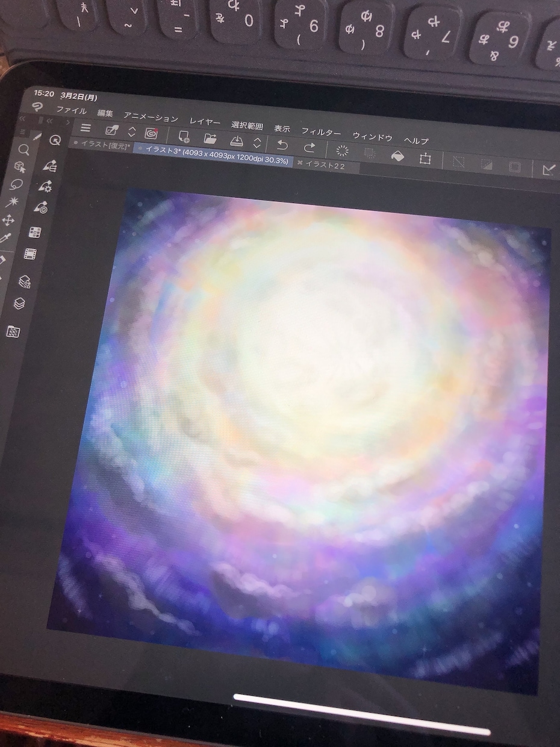Select the Move layer tool
This screenshot has width=560, height=747.
click(x=9, y=220)
